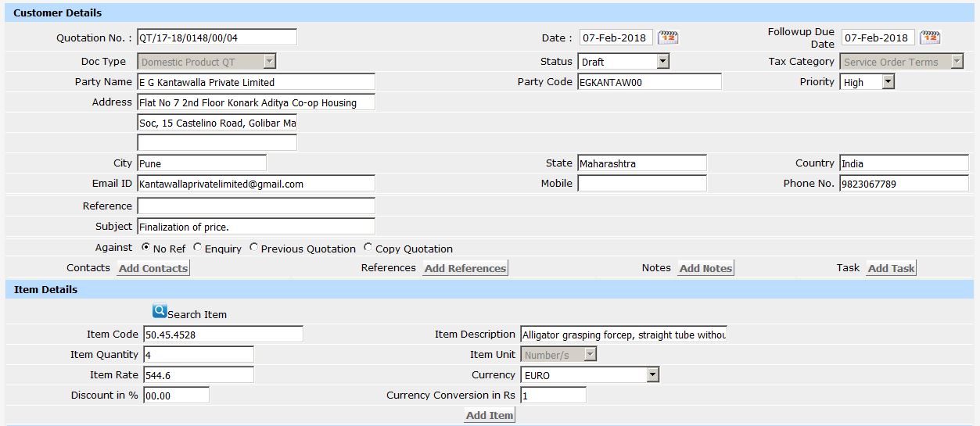Choose the Previous Quotation radio button
Screen dimensions: 980x426
coord(253,248)
